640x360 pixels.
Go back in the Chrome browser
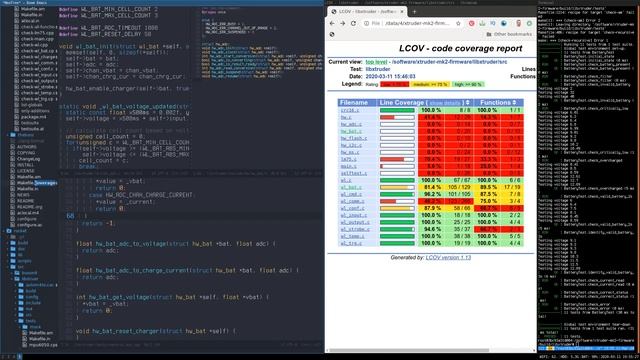coord(332,24)
